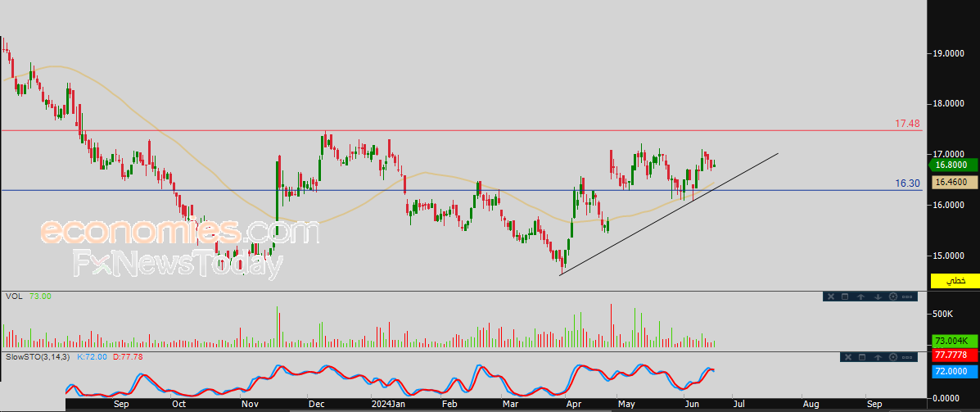The height and width of the screenshot is (412, 980).
Task: Open more options for SlowSTO panel
Action: click(x=907, y=357)
